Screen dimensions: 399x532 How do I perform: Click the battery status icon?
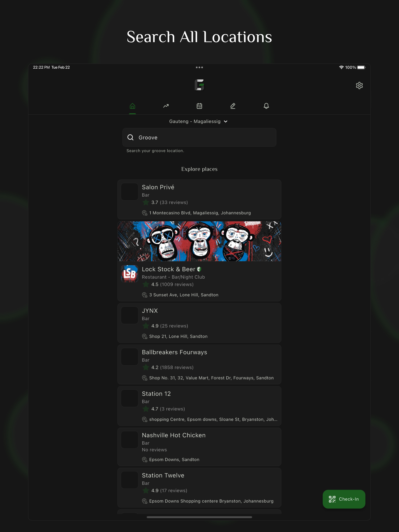tap(361, 67)
